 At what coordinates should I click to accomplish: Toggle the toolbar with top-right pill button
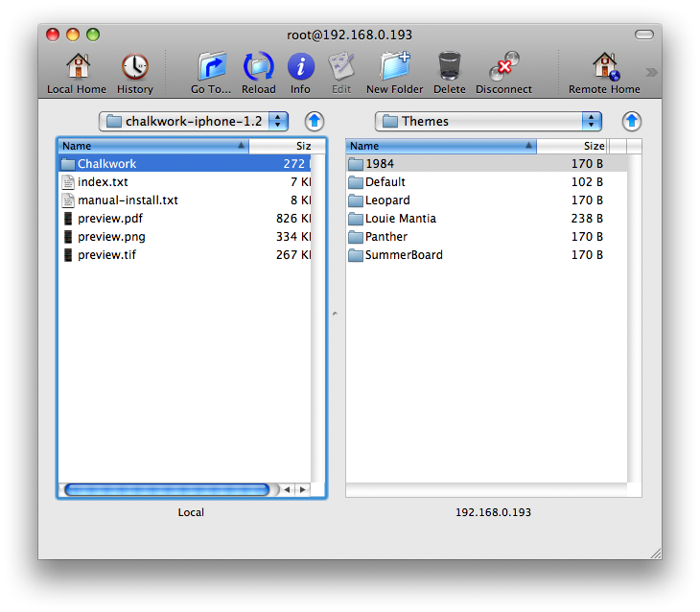coord(643,35)
